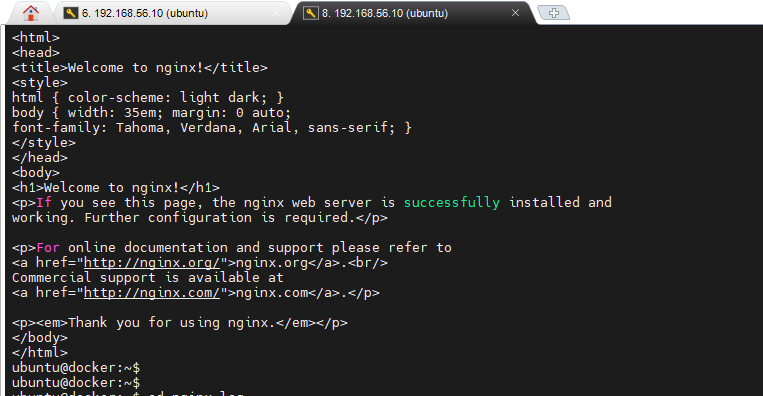Click the working. Further configuration line
The image size is (763, 396).
[x=200, y=218]
